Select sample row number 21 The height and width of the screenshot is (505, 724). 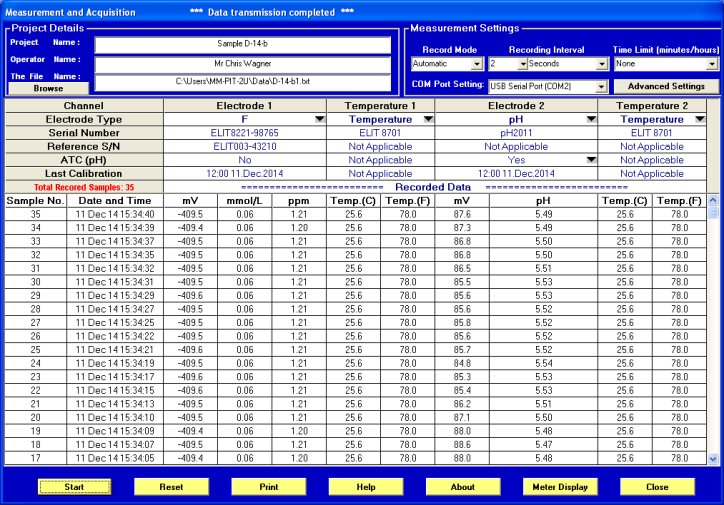[35, 404]
